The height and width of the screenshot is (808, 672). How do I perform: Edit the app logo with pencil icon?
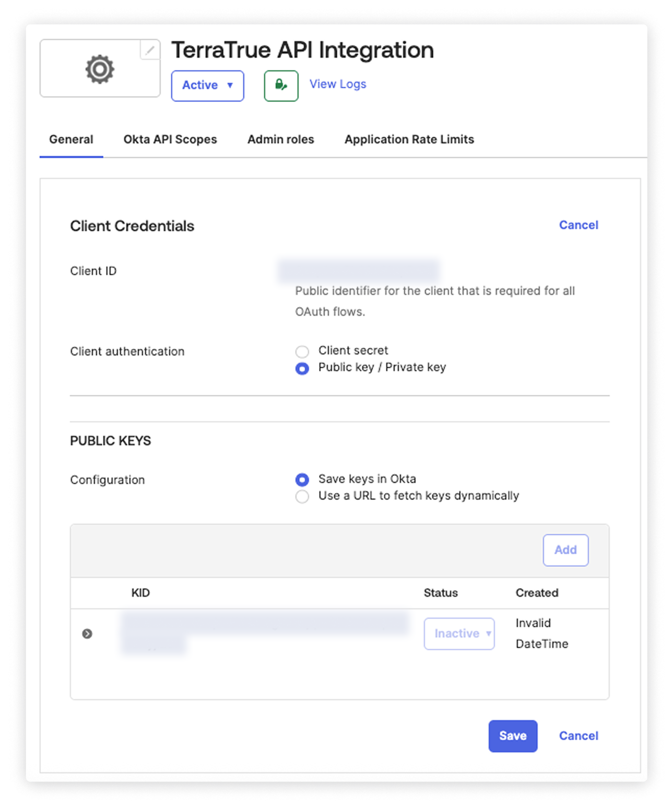pos(150,50)
